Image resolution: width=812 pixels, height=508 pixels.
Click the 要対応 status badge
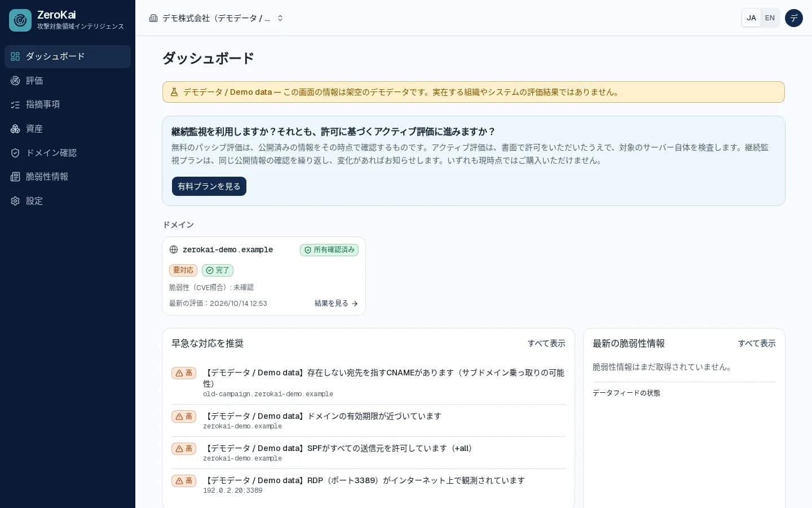coord(183,270)
